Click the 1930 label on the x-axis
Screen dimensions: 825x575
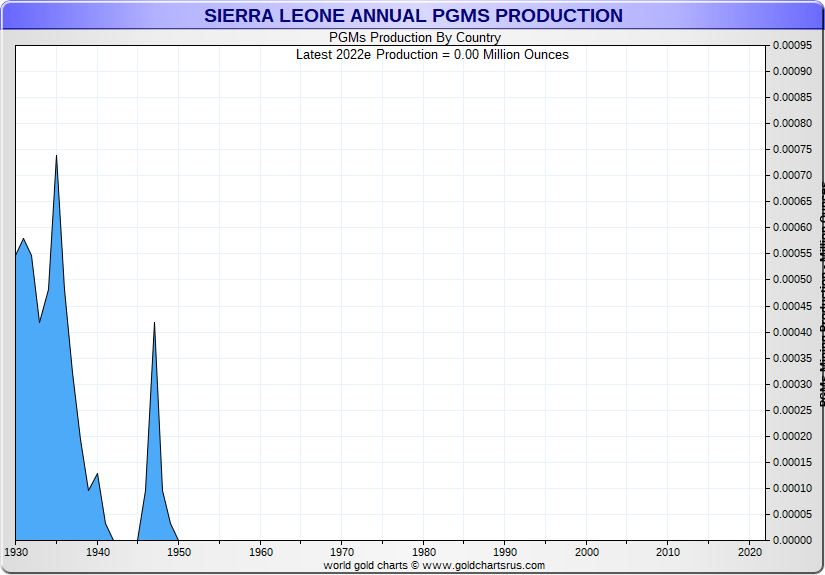(16, 552)
